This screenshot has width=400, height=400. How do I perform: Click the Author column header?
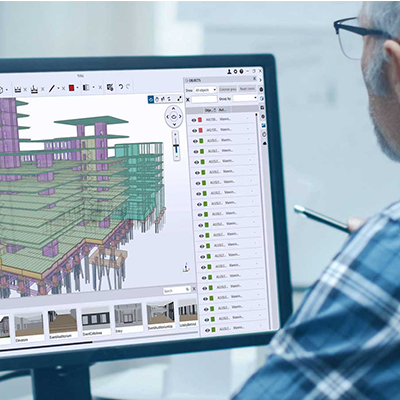(222, 110)
